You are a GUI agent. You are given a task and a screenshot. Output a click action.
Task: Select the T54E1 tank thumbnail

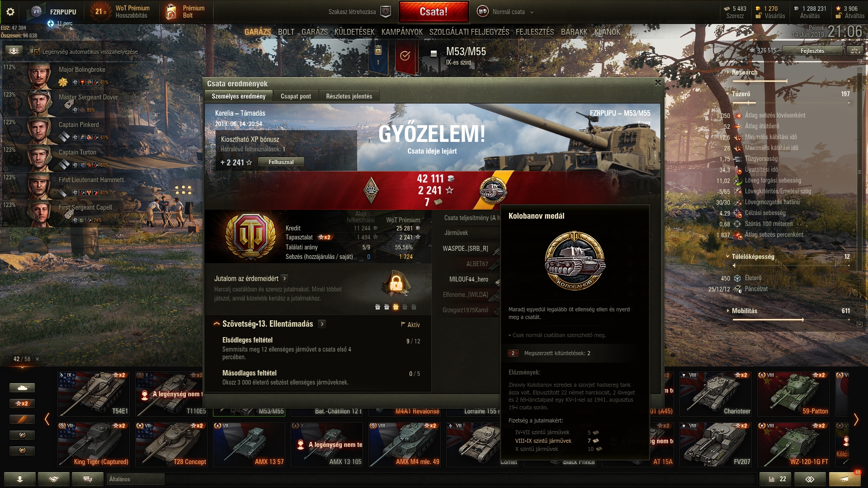pyautogui.click(x=94, y=394)
